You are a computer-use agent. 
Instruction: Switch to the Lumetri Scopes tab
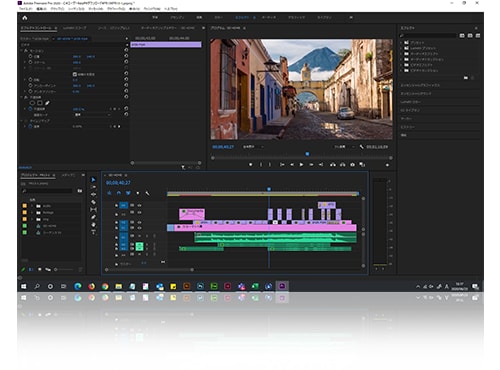75,28
